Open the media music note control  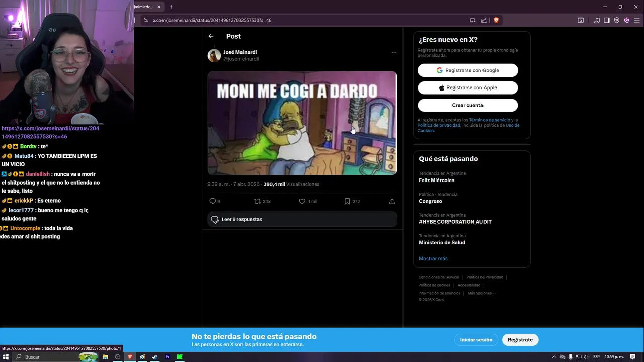point(597,20)
